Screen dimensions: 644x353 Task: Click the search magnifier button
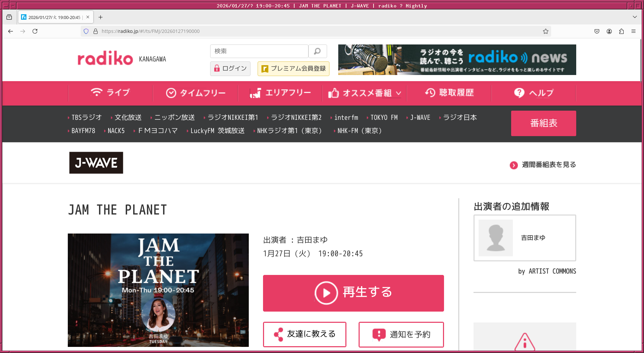pos(317,51)
